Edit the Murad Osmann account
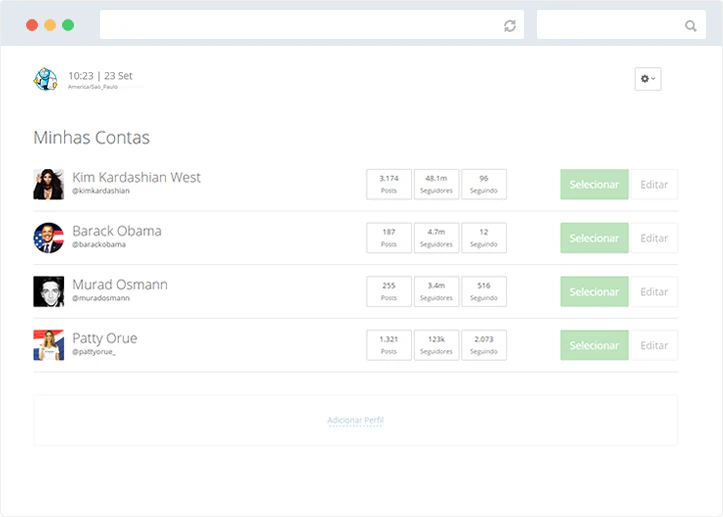The width and height of the screenshot is (723, 517). tap(654, 291)
